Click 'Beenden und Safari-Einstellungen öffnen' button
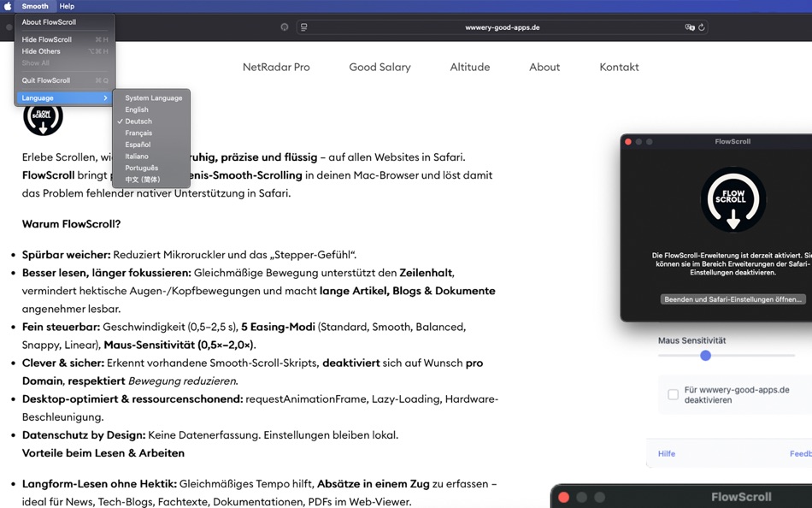The height and width of the screenshot is (508, 812). click(x=733, y=298)
